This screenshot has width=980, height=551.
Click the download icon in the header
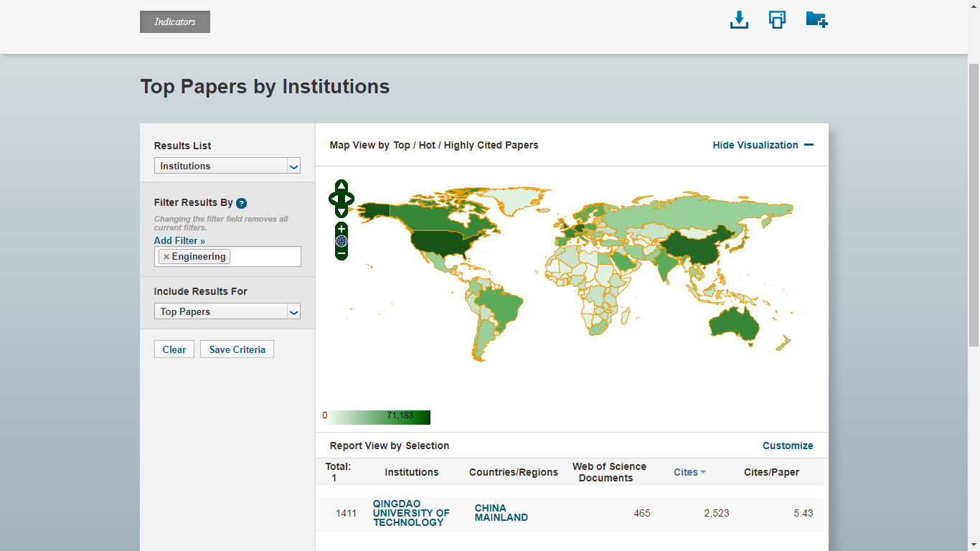[739, 20]
